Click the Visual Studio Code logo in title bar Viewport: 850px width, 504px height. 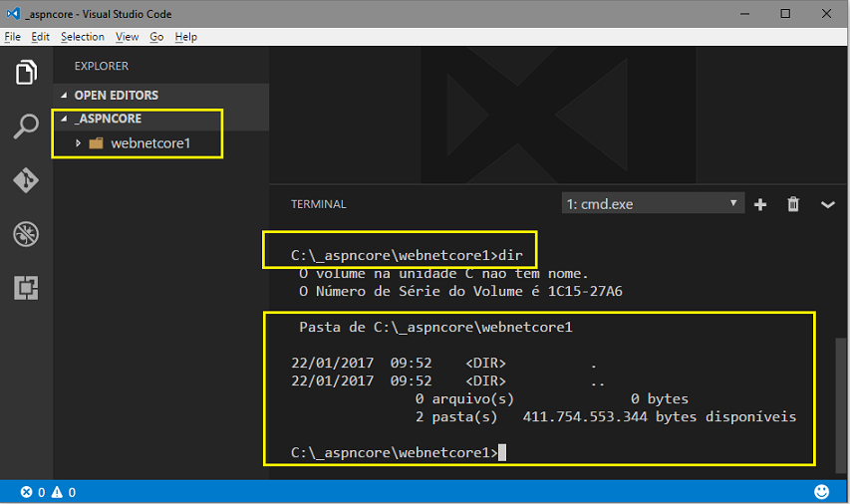13,14
